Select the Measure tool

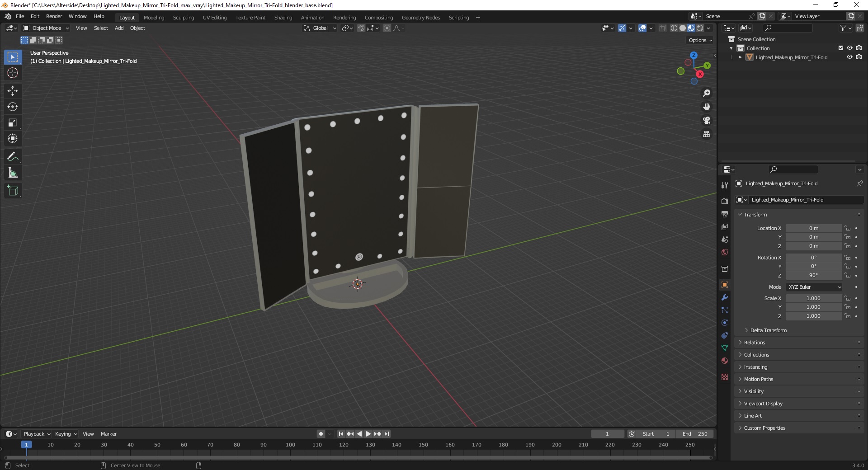[x=13, y=173]
